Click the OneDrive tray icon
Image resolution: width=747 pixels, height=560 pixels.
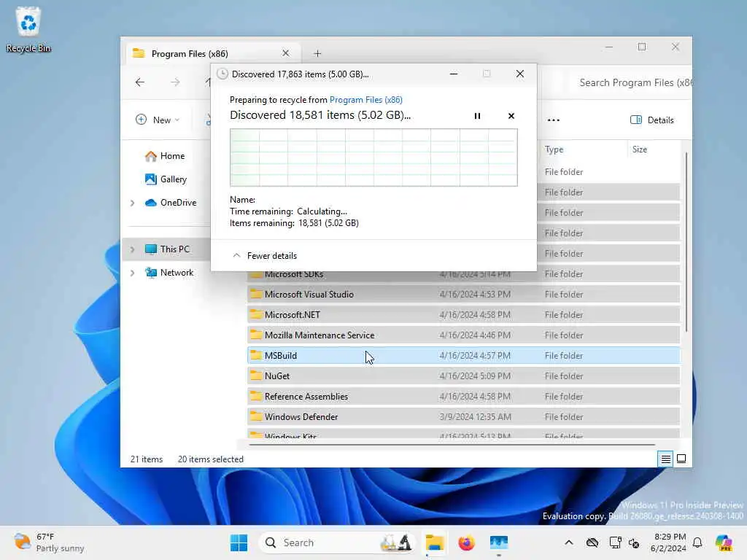point(592,542)
